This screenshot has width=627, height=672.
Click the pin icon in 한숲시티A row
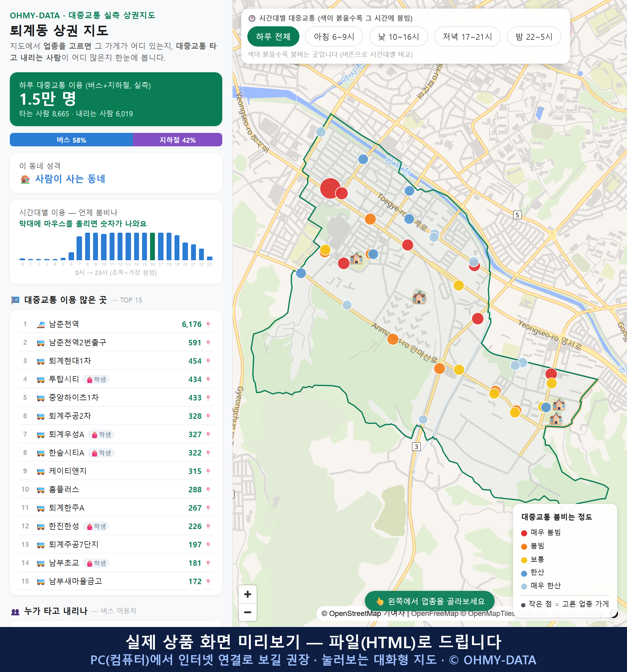click(208, 453)
